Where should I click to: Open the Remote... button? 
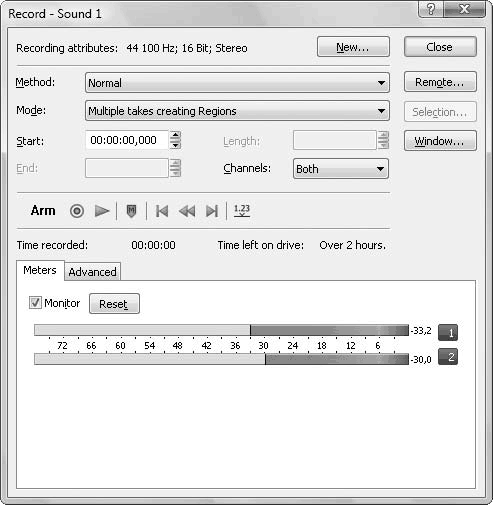coord(440,82)
